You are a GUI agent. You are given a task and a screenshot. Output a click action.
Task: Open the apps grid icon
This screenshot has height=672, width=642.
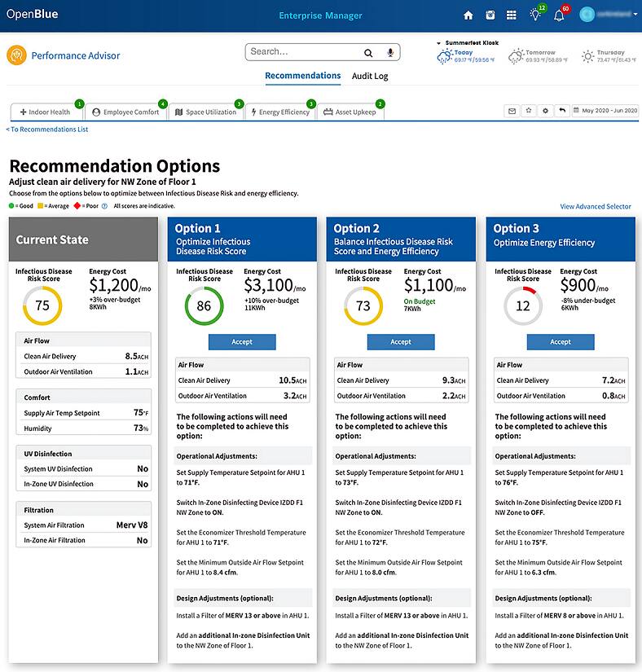click(512, 15)
